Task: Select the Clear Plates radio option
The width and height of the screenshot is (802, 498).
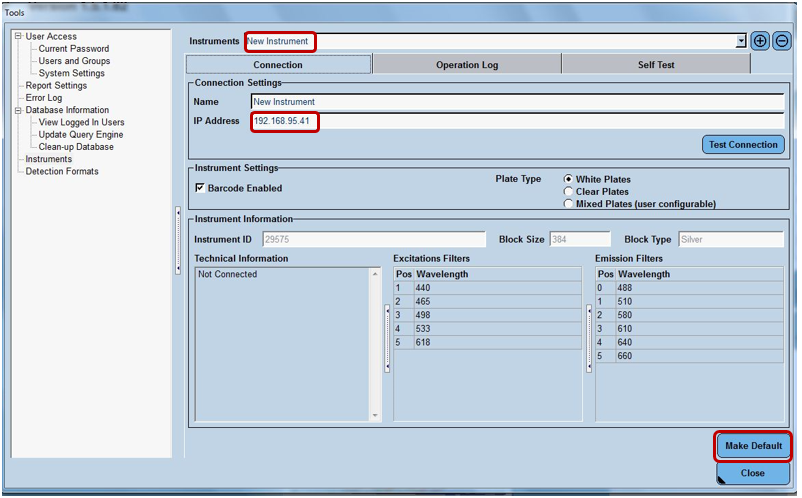Action: click(x=569, y=192)
